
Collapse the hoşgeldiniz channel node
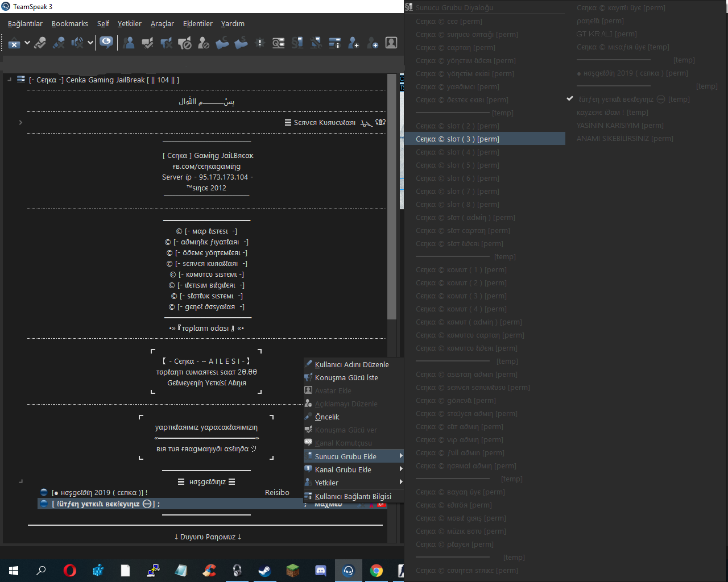click(x=20, y=481)
